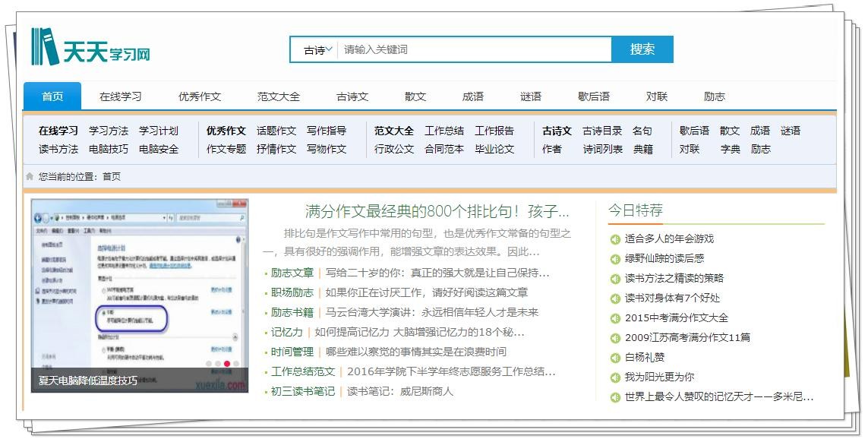Open the 毕业论文 category link
Viewport: 868px width, 439px height.
coord(494,149)
